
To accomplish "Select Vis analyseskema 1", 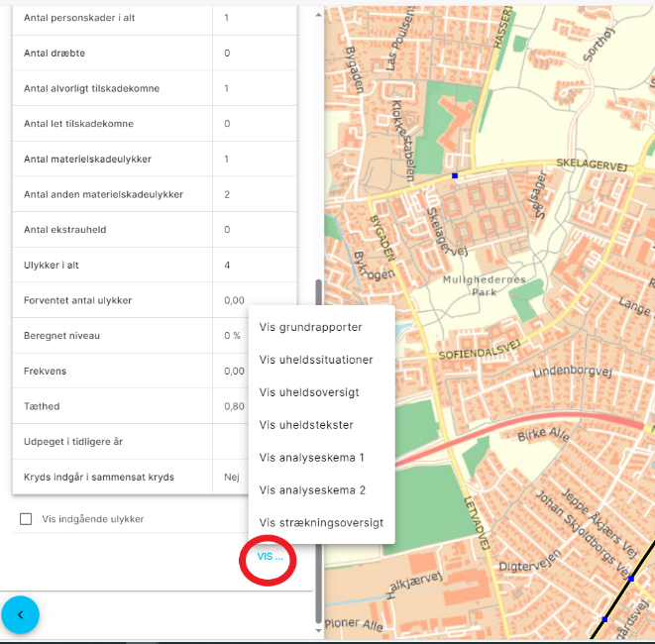I will [312, 458].
